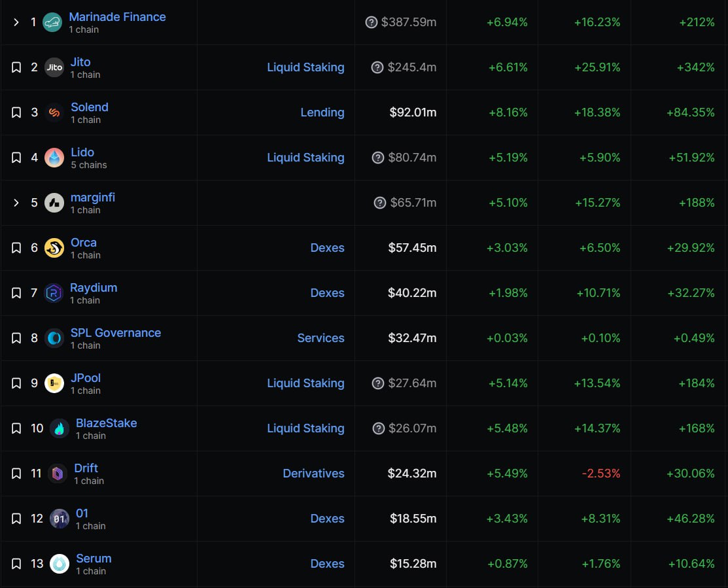Open the marginfi protocol link
The width and height of the screenshot is (728, 588).
[93, 198]
